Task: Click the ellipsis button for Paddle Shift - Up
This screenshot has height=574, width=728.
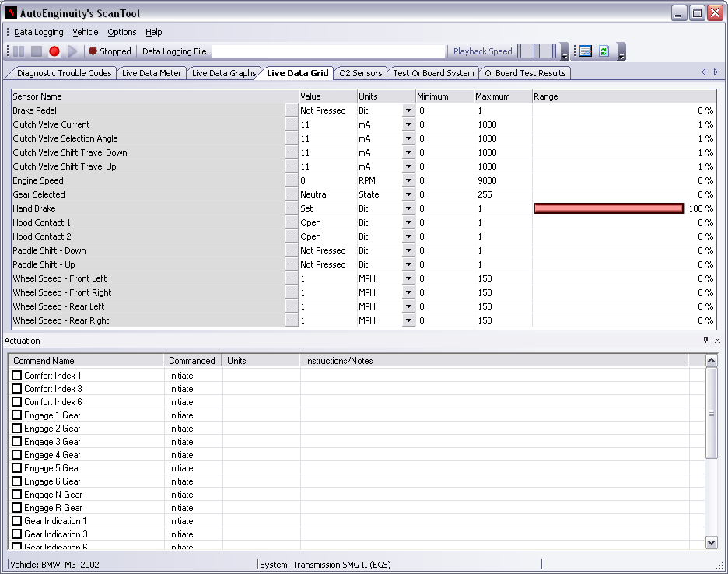Action: [x=292, y=264]
